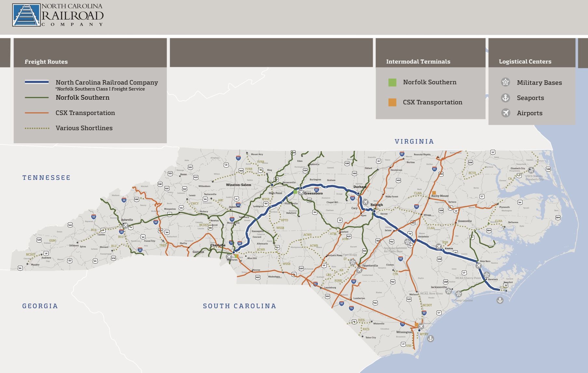
Task: Click the orange intermodal square near Charlotte
Action: (236, 256)
